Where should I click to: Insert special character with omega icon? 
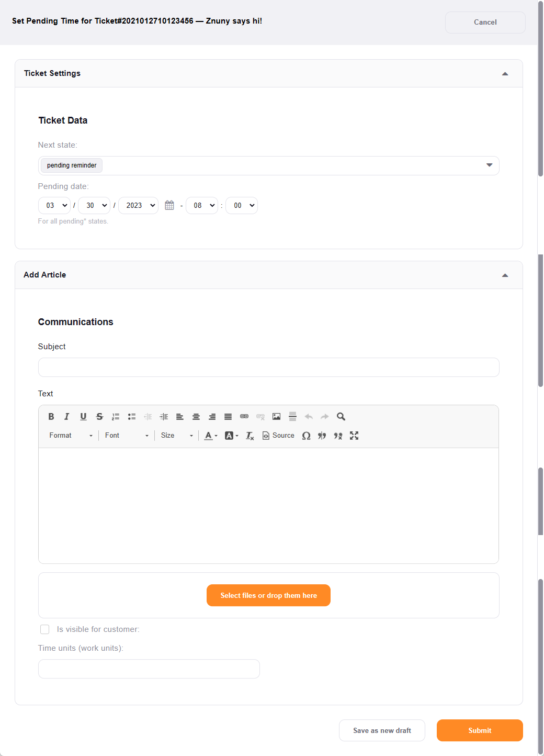tap(307, 436)
